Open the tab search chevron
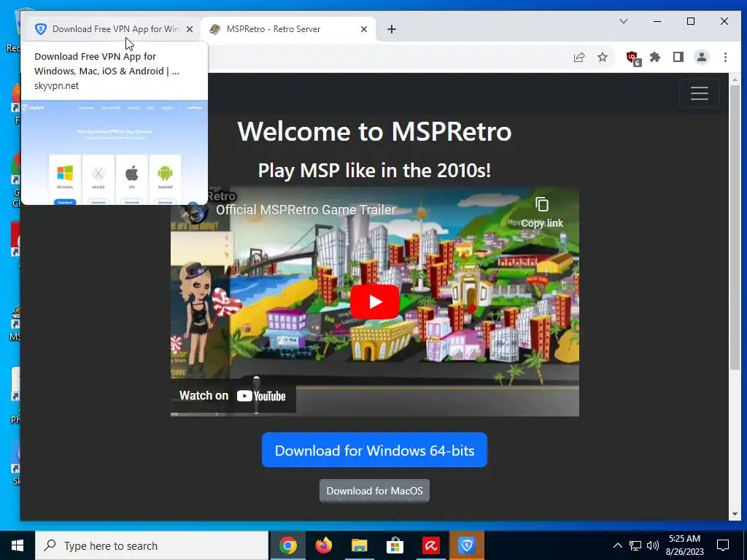 [624, 21]
